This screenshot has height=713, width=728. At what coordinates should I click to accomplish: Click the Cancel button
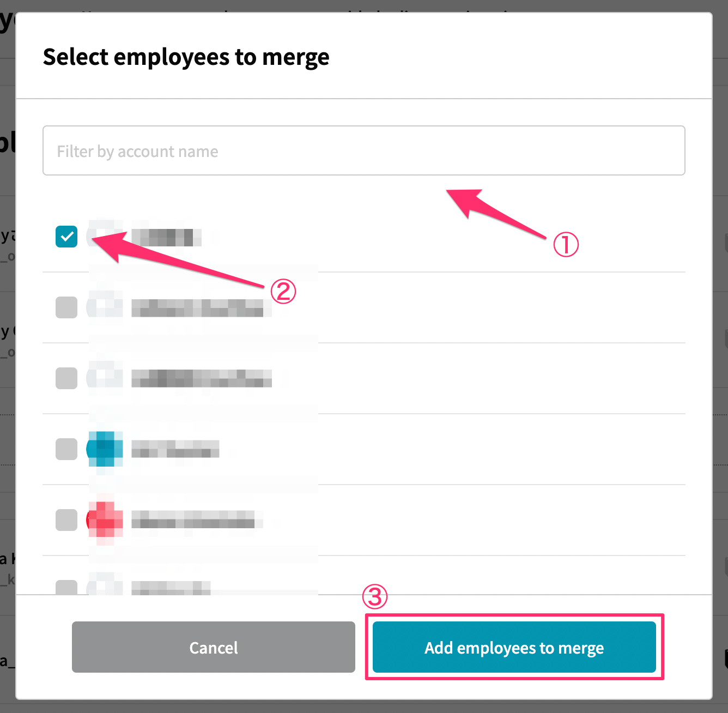tap(214, 647)
